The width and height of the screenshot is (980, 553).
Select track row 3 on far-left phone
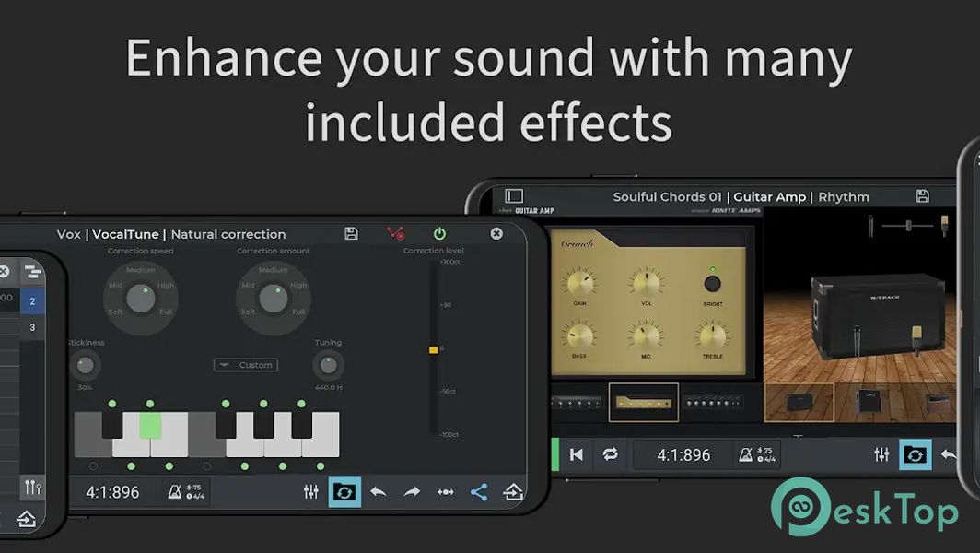pyautogui.click(x=32, y=327)
